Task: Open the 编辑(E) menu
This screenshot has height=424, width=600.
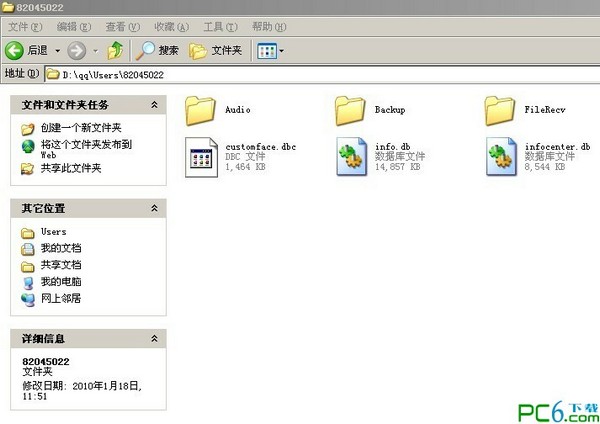Action: click(74, 27)
